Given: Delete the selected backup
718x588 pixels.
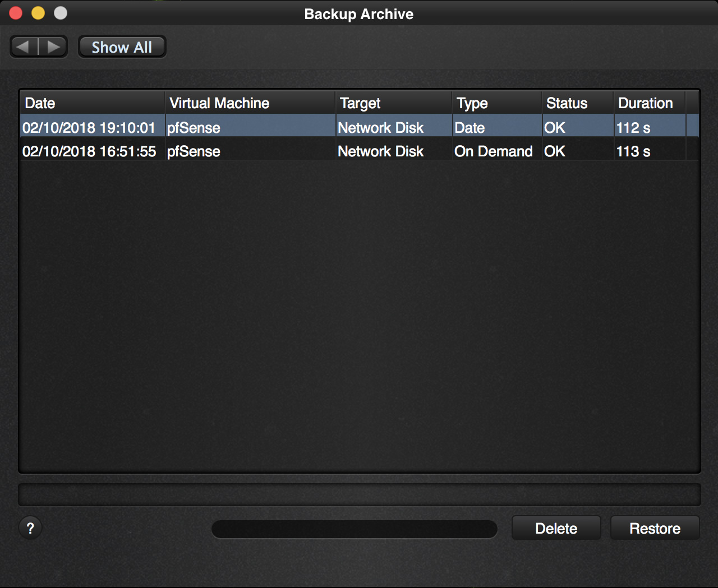Looking at the screenshot, I should 556,528.
